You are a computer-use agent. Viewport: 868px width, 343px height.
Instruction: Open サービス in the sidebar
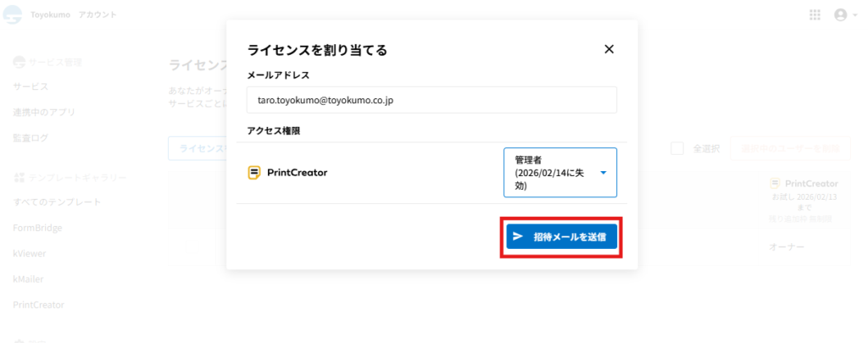(x=31, y=87)
